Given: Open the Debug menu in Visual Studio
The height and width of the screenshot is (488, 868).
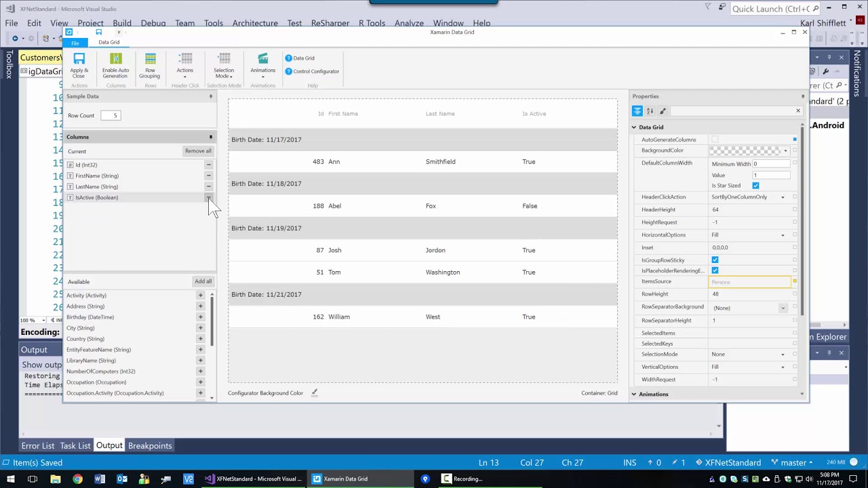Looking at the screenshot, I should (153, 23).
